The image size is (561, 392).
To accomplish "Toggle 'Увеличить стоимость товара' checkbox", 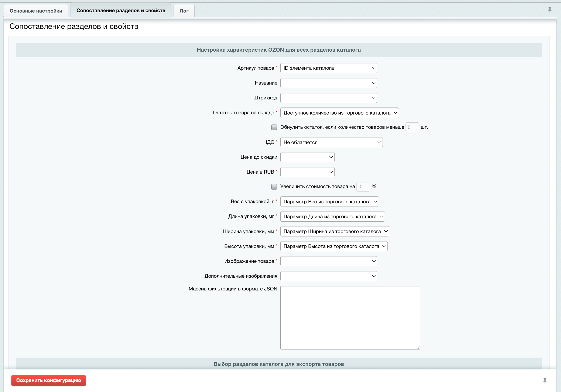I will [274, 187].
